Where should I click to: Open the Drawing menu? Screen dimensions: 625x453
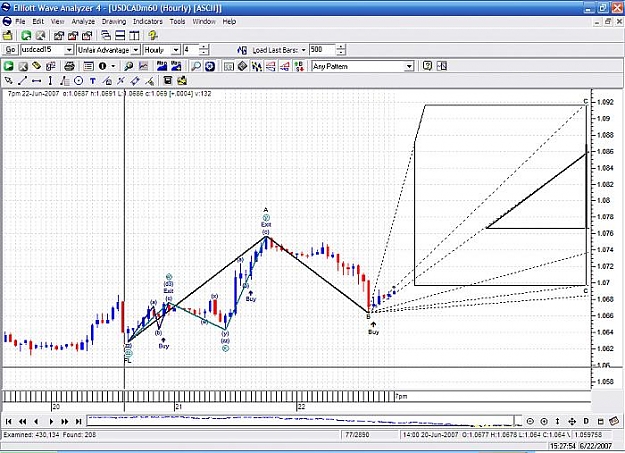click(114, 22)
